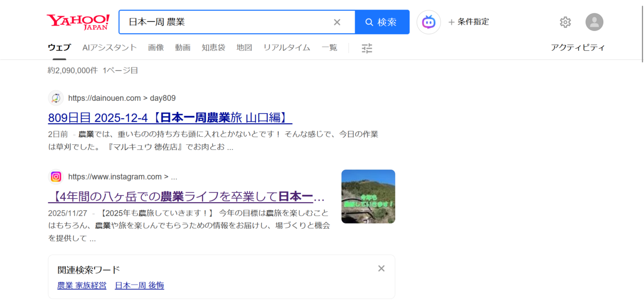Click the Instagram icon next to result URL

tap(56, 177)
